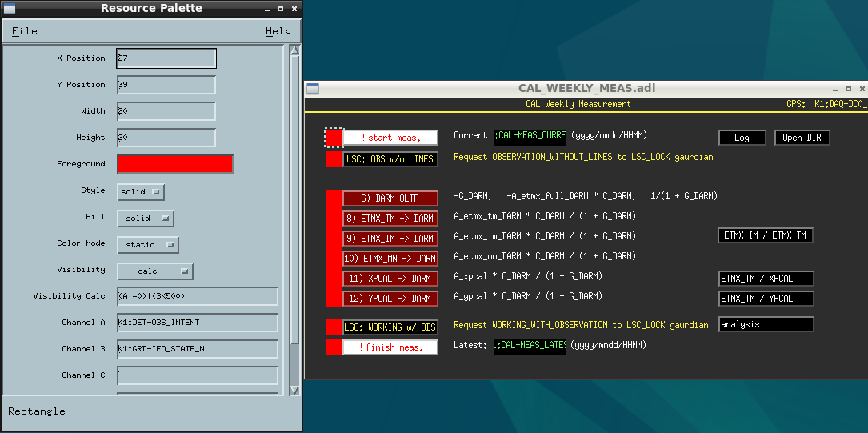The width and height of the screenshot is (868, 433).
Task: Minimize the CAL_WEEKLY_MEAS.adl window
Action: (x=835, y=89)
